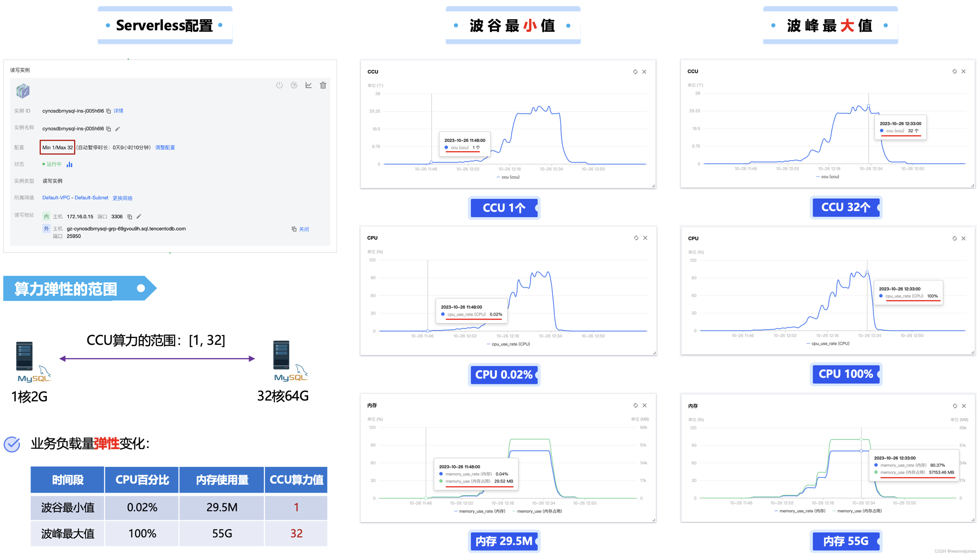Refresh the right CPU chart
This screenshot has width=980, height=556.
click(954, 238)
